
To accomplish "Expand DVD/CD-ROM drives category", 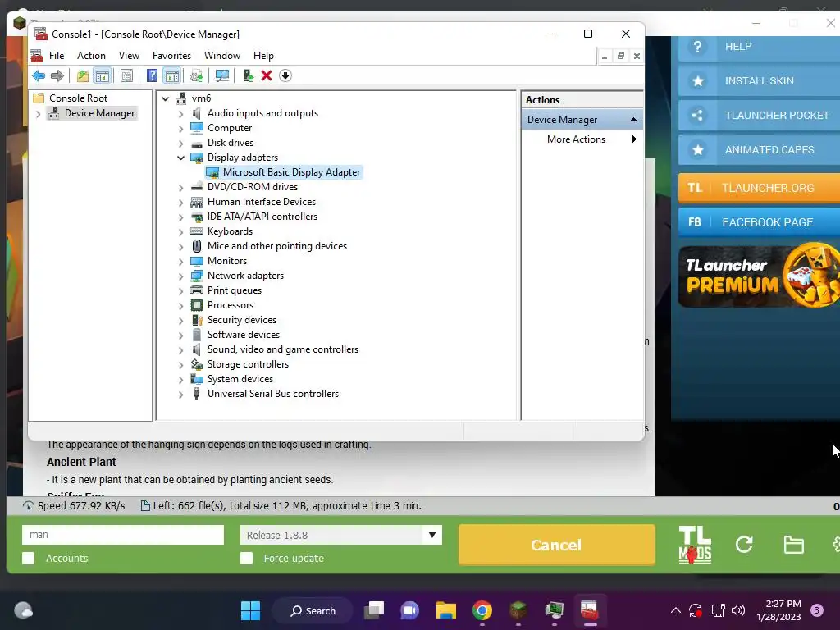I will pos(180,188).
